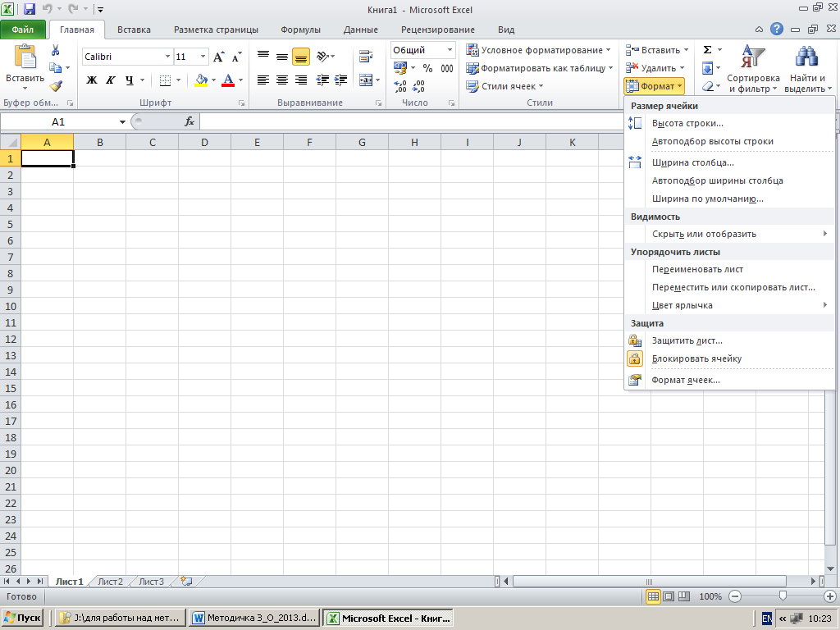
Task: Open Форматировать как таблицу dropdown
Action: coord(540,68)
